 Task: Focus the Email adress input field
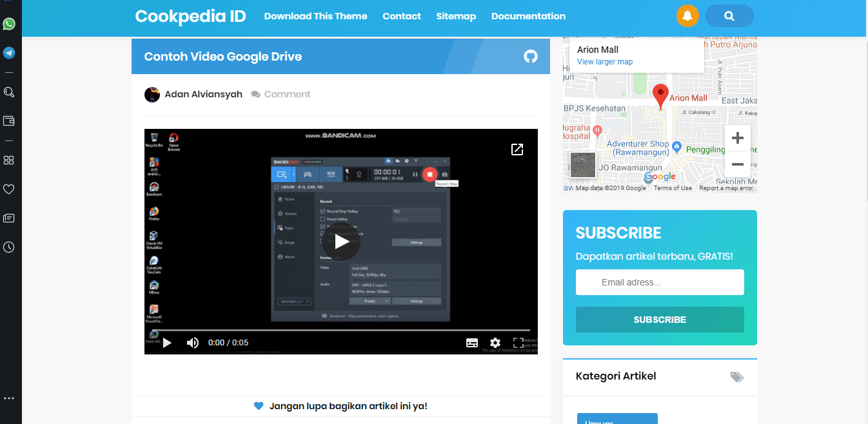pyautogui.click(x=660, y=282)
